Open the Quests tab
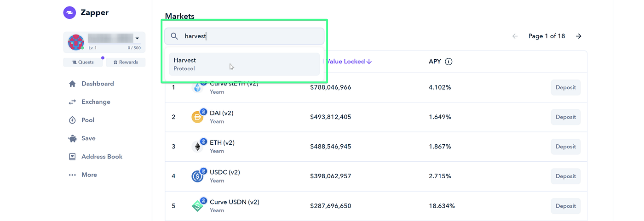 [83, 62]
